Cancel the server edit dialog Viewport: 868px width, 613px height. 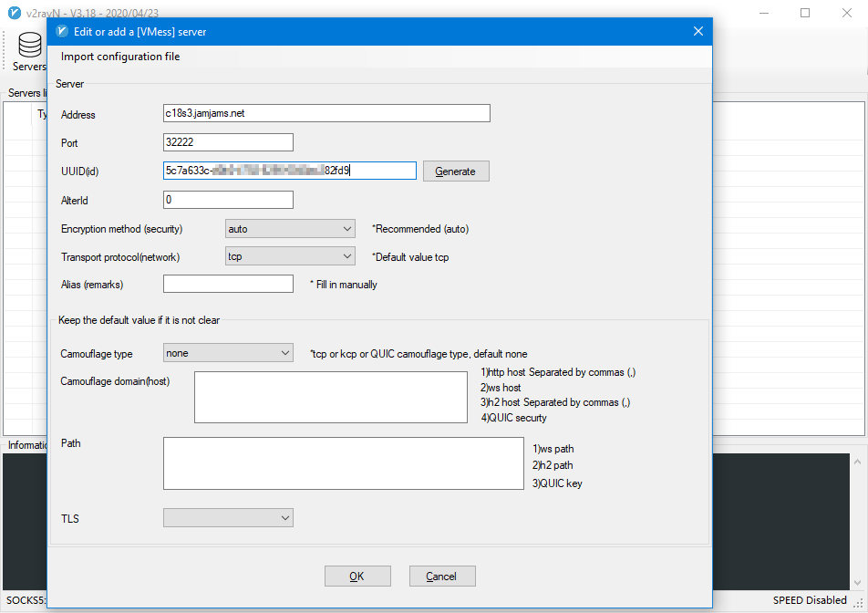click(441, 576)
